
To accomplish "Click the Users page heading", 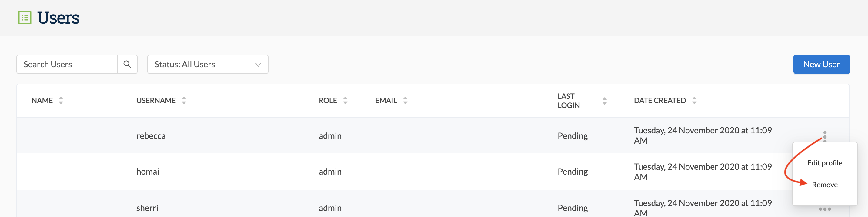I will point(58,18).
